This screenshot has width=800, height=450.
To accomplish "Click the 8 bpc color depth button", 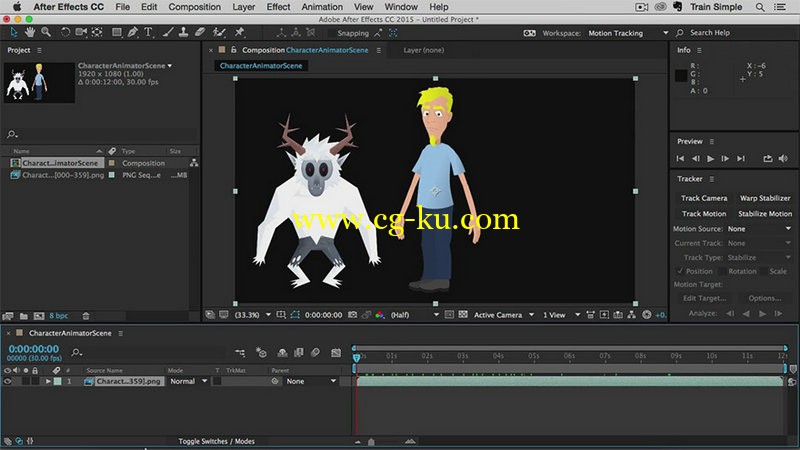I will (58, 316).
